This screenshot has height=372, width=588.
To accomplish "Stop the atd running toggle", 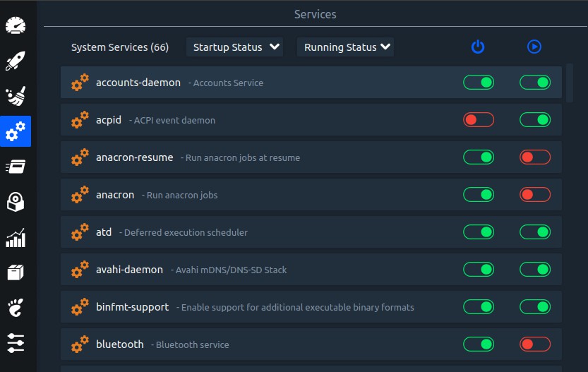I will tap(535, 232).
